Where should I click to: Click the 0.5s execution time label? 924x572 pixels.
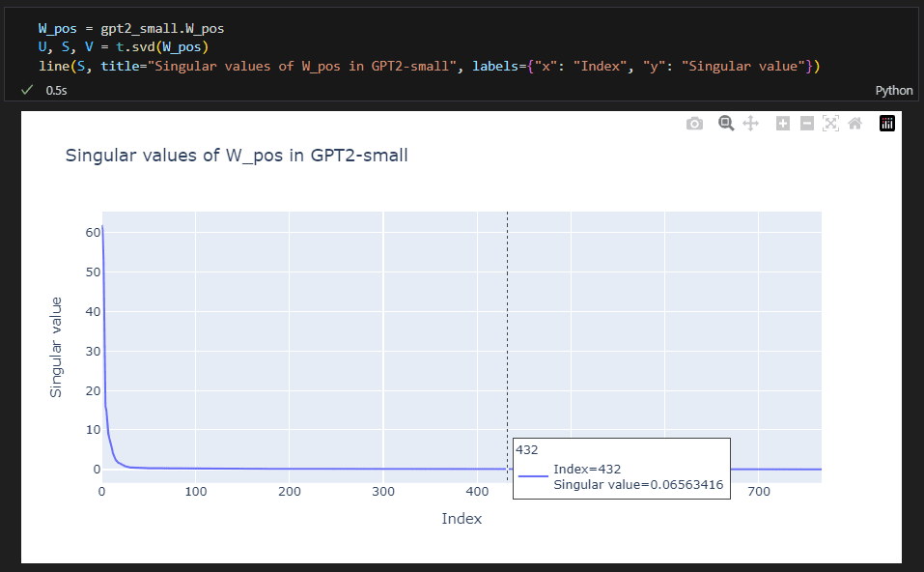(57, 90)
